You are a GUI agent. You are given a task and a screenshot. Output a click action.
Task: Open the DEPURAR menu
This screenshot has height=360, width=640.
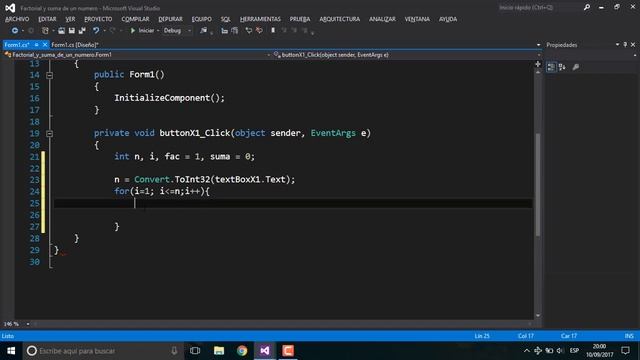(x=171, y=19)
